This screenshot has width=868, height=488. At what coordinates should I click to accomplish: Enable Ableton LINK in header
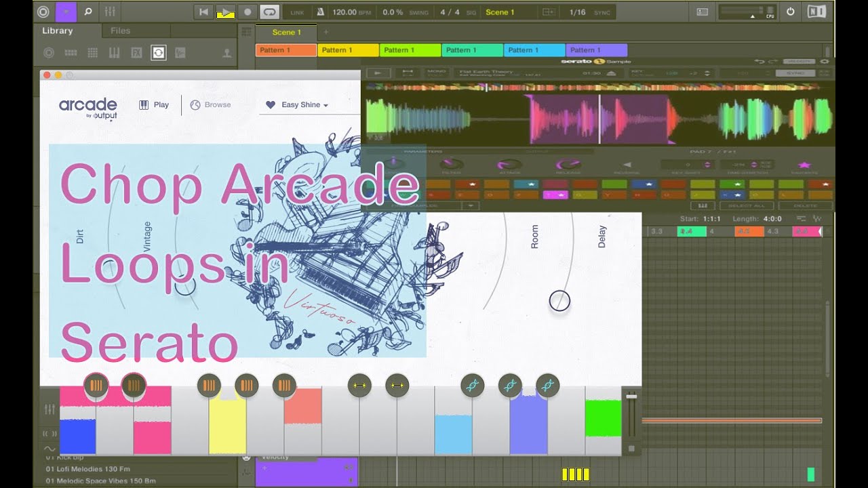click(297, 12)
